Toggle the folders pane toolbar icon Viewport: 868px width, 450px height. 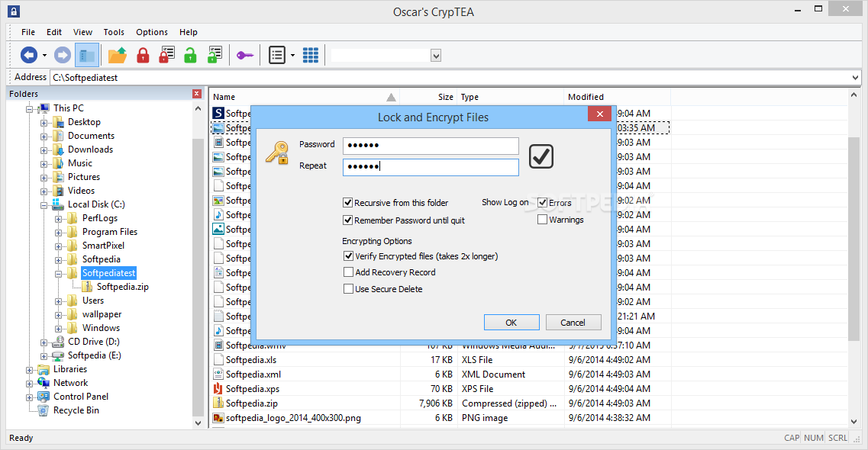coord(87,55)
